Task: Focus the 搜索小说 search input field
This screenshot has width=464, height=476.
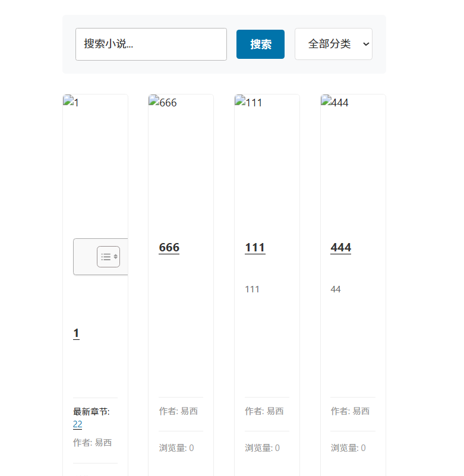Action: tap(151, 44)
